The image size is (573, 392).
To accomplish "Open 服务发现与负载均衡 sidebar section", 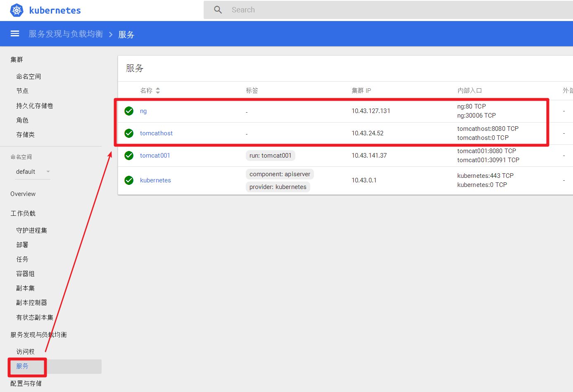I will [x=38, y=335].
